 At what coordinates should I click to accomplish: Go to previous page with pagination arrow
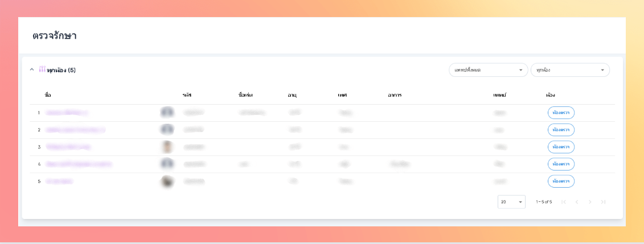(577, 202)
